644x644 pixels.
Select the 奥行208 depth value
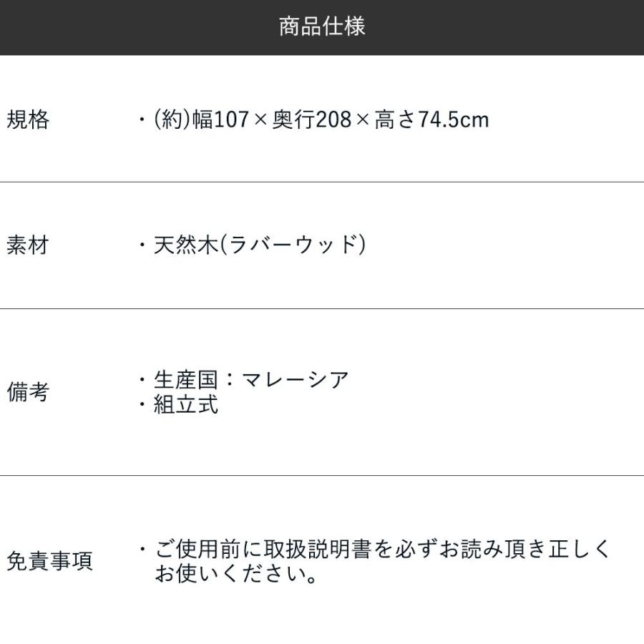tap(312, 119)
